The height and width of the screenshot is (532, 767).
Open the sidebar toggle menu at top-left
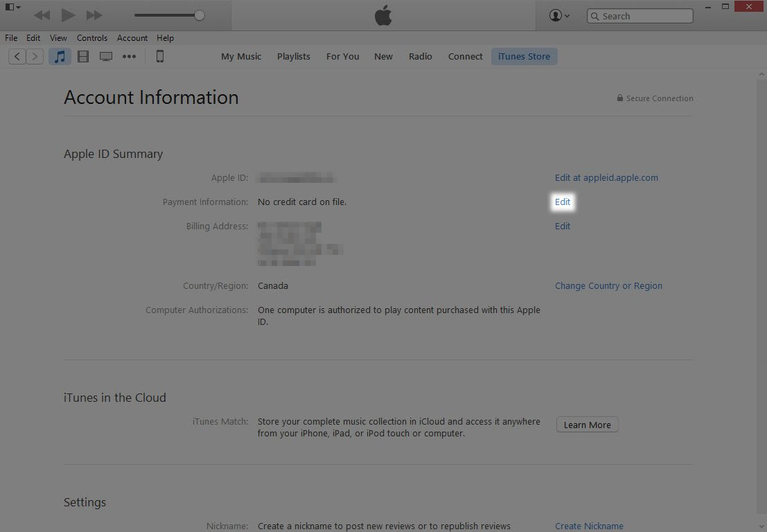(x=12, y=7)
